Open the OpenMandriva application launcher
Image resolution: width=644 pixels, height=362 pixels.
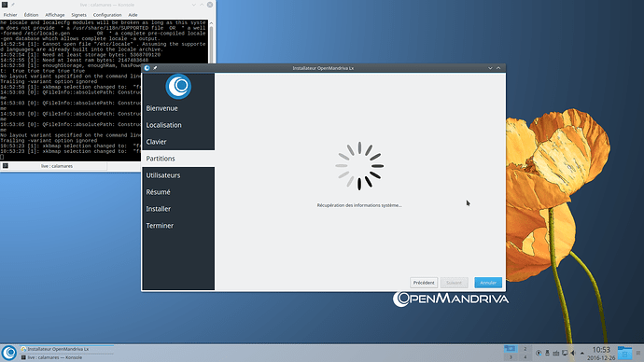coord(9,353)
